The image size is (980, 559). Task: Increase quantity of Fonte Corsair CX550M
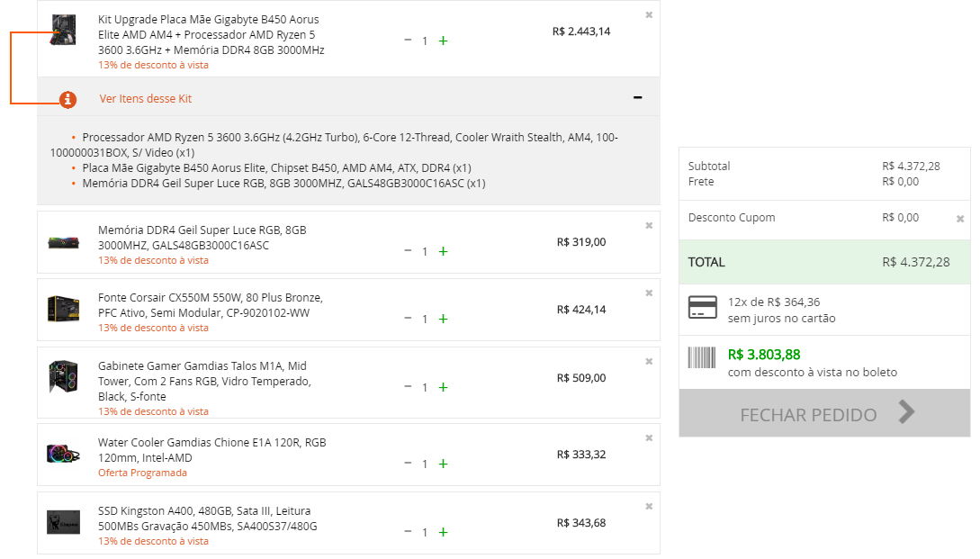click(443, 319)
